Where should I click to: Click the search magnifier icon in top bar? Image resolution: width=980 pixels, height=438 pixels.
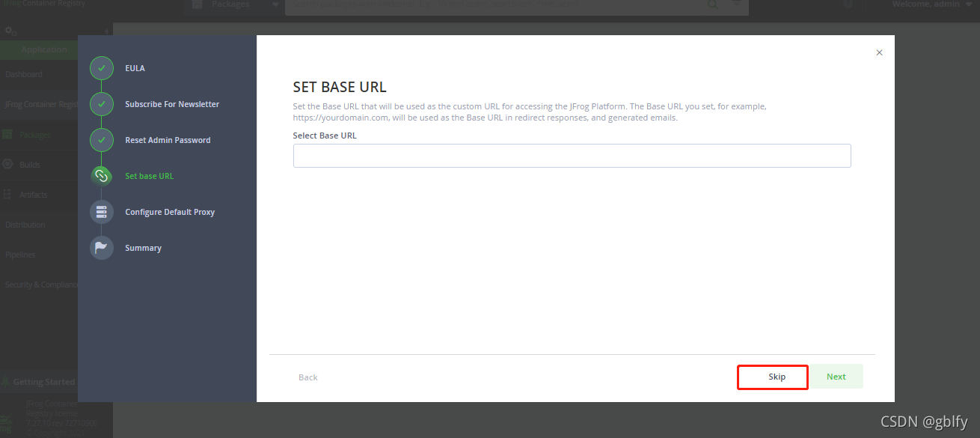[713, 4]
